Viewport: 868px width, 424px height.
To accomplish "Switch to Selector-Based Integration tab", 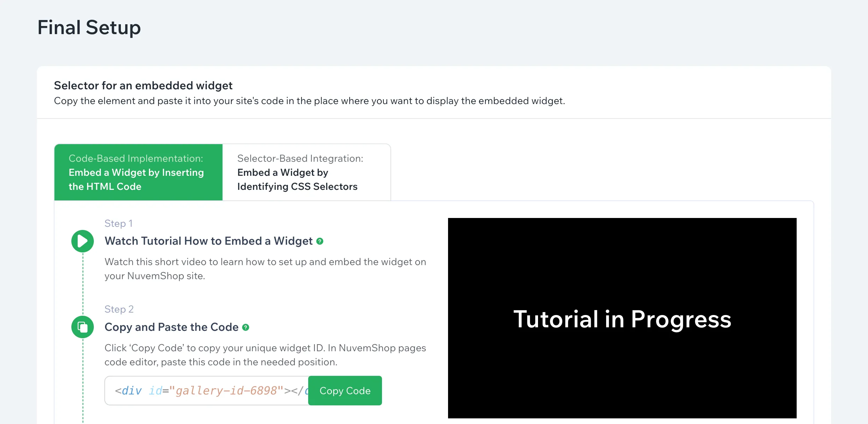I will 306,172.
